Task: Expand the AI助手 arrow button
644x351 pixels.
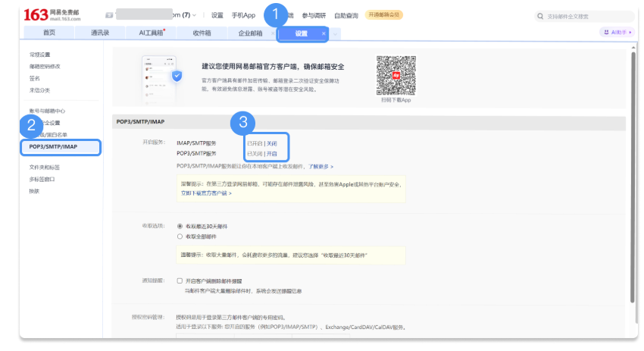Action: tap(630, 32)
